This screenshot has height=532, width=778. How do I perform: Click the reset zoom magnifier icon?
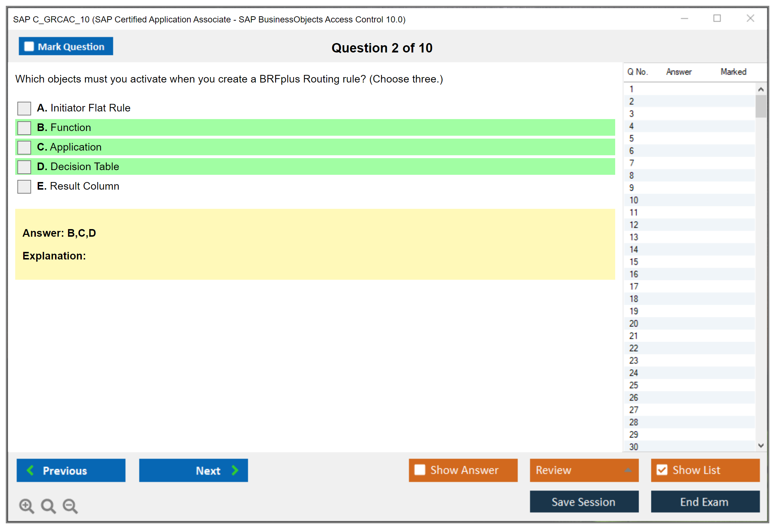(x=48, y=506)
